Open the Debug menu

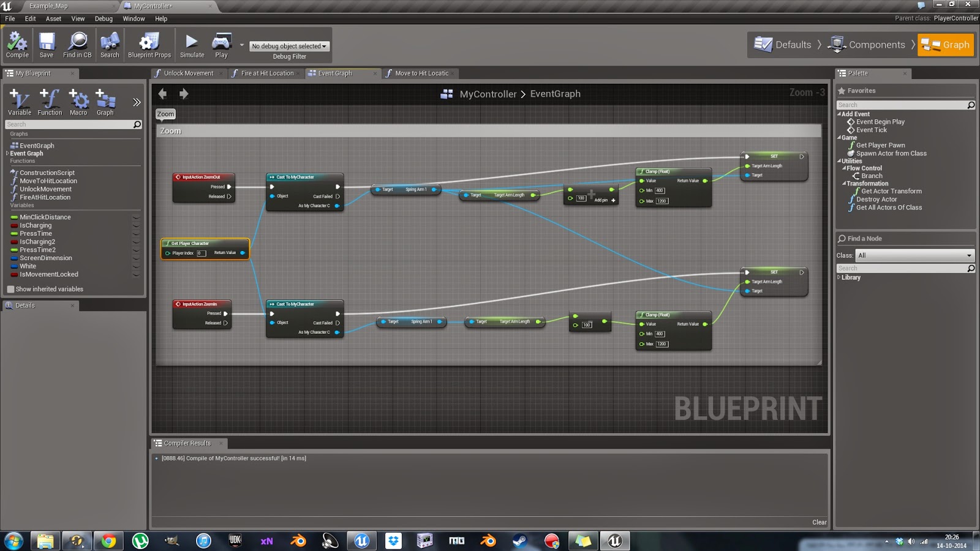(x=104, y=18)
